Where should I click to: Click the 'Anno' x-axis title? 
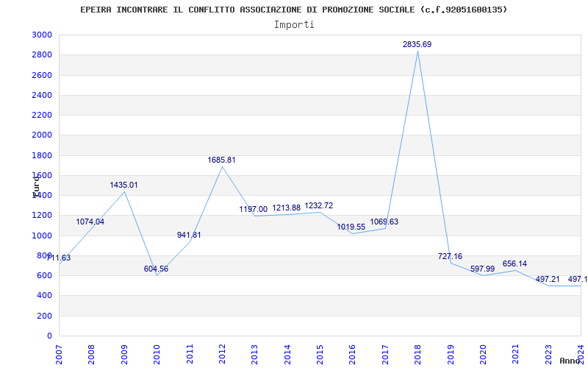pyautogui.click(x=570, y=361)
